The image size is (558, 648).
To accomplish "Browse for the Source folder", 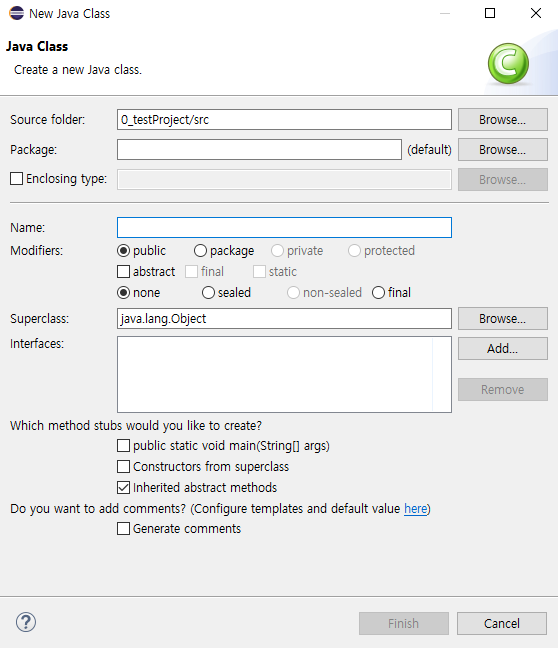I will [x=503, y=119].
